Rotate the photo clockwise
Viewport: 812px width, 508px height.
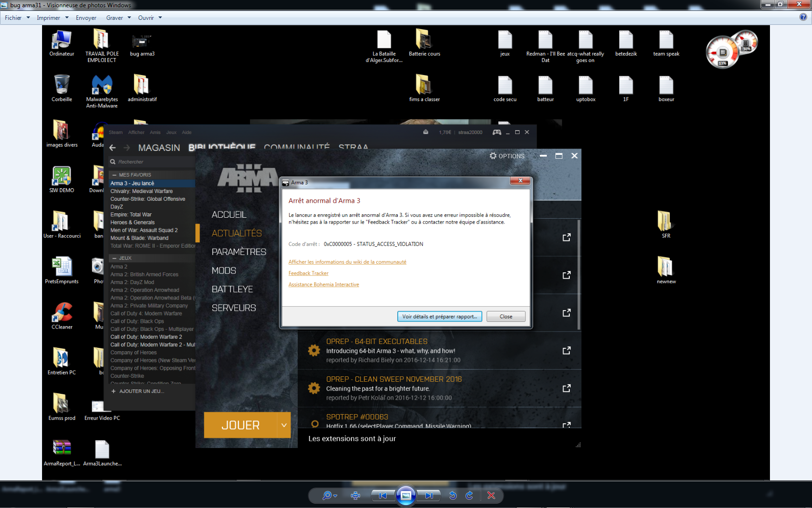click(469, 495)
